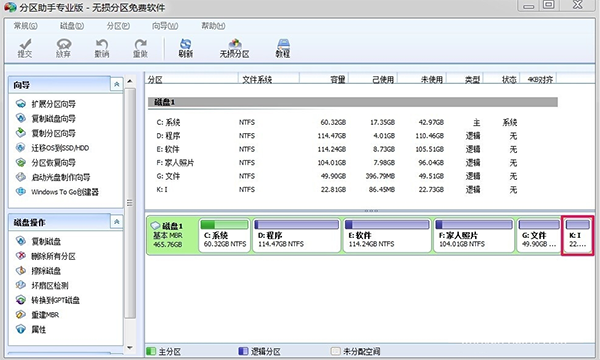Click the sidebar scroll up arrow
The height and width of the screenshot is (360, 600).
tap(130, 81)
